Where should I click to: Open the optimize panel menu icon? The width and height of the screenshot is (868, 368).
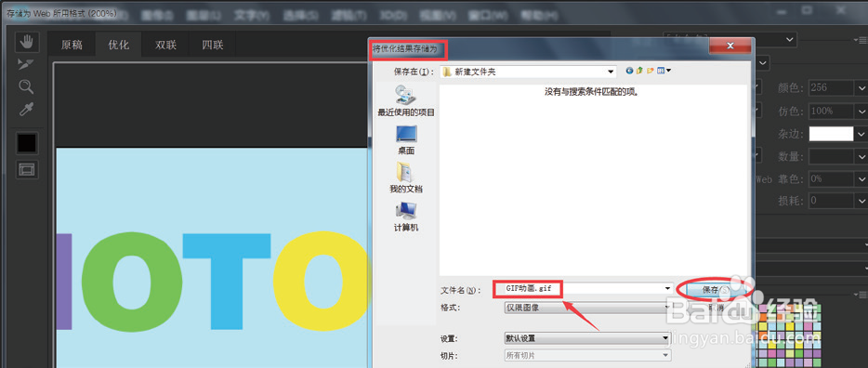click(861, 40)
